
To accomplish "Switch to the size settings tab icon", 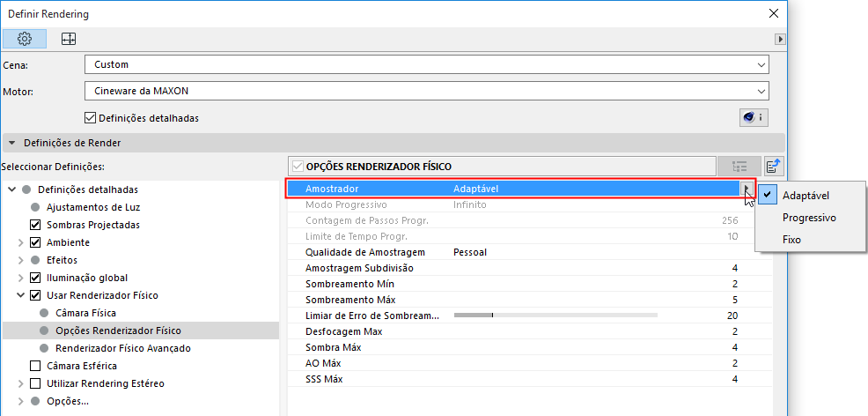I will point(69,39).
